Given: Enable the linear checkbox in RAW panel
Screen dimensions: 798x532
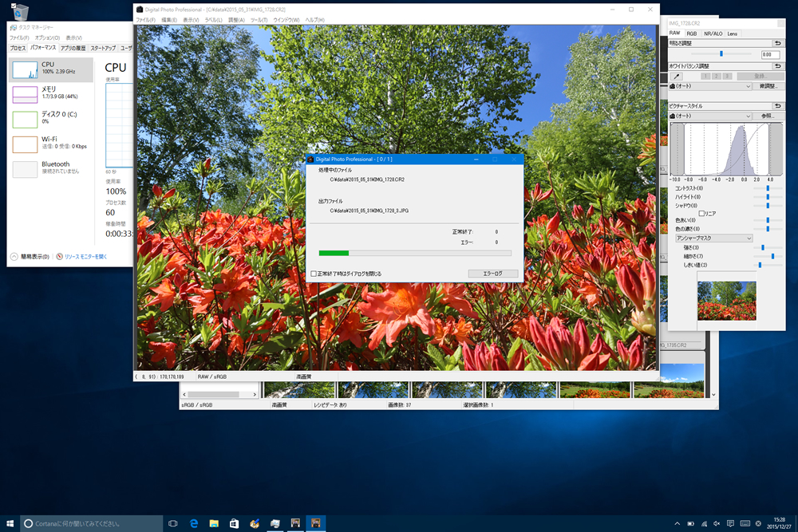Looking at the screenshot, I should (701, 214).
